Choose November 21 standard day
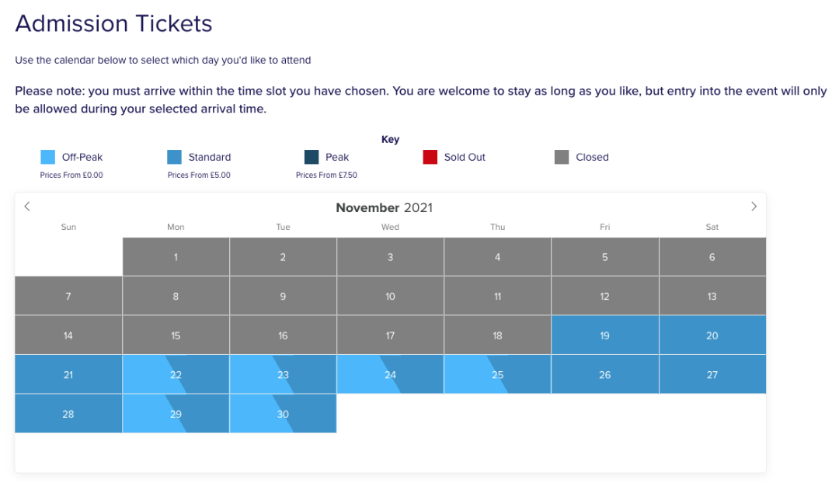 click(x=68, y=374)
